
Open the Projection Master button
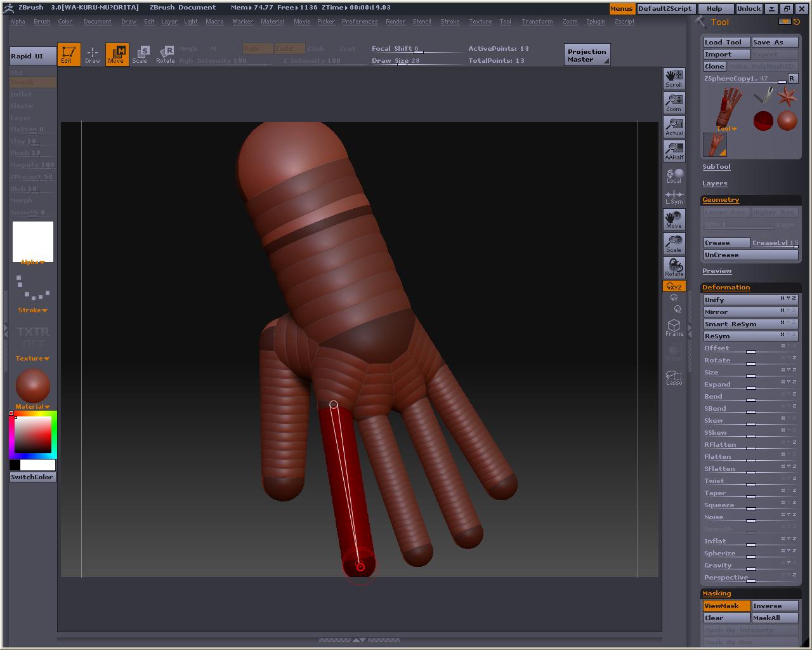click(587, 55)
